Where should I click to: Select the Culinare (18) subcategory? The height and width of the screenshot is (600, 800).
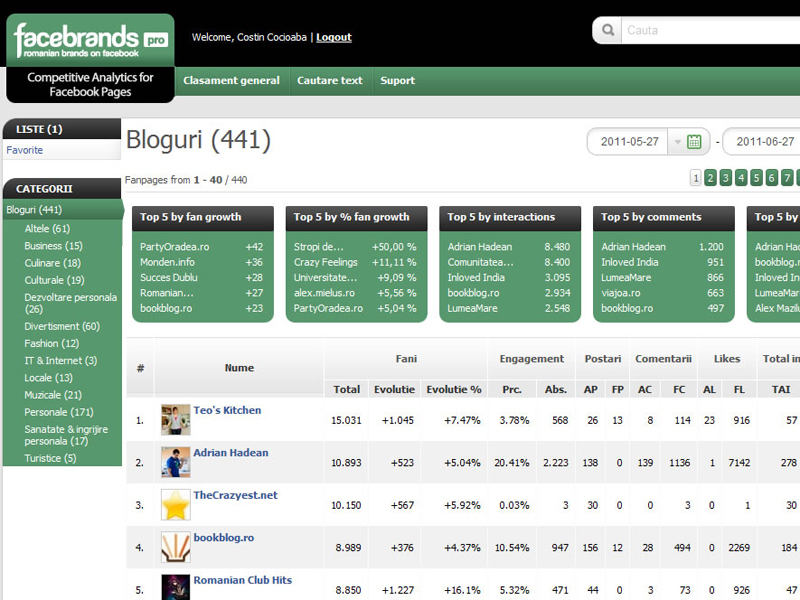point(53,263)
